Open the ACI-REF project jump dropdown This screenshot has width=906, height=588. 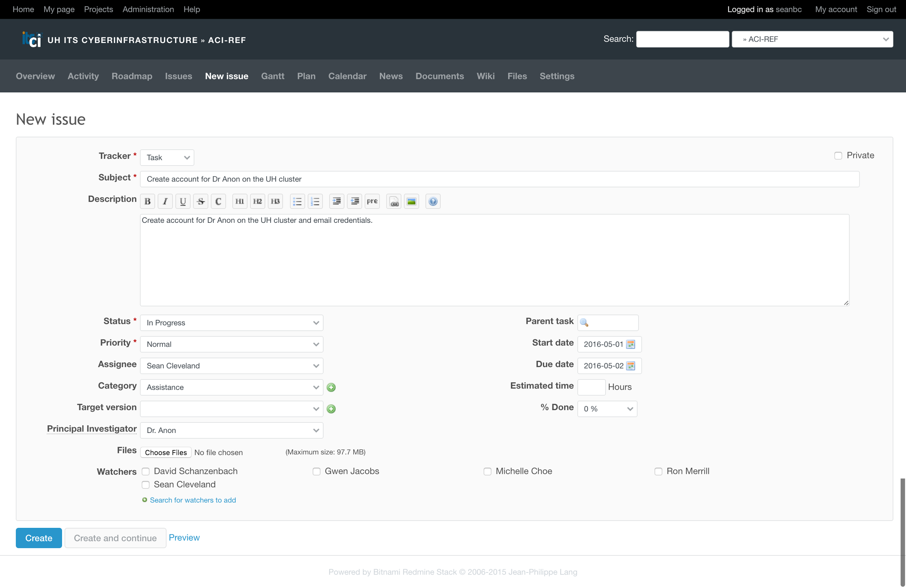813,39
